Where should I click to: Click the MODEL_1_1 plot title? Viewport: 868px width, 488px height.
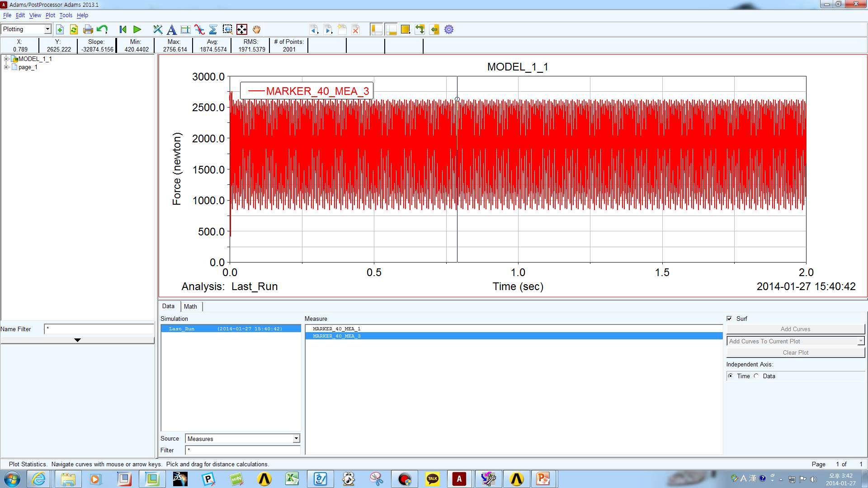[x=518, y=67]
